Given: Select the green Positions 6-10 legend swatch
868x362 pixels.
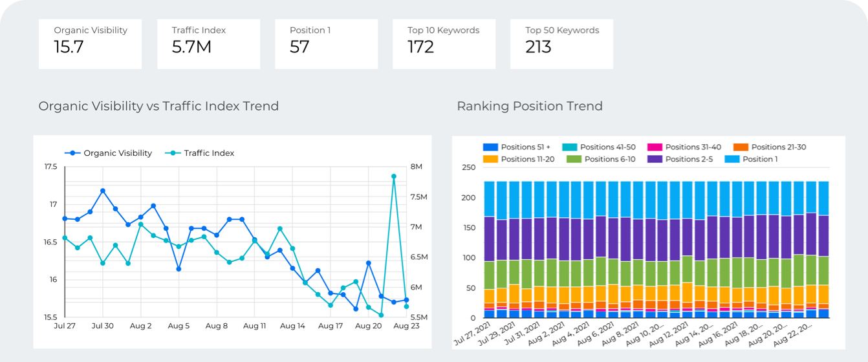Looking at the screenshot, I should 574,159.
